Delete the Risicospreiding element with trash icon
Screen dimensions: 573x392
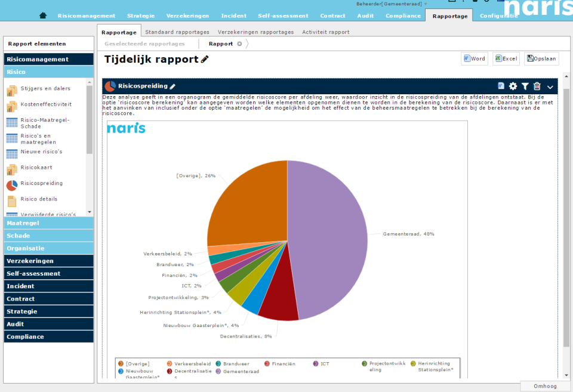(537, 86)
